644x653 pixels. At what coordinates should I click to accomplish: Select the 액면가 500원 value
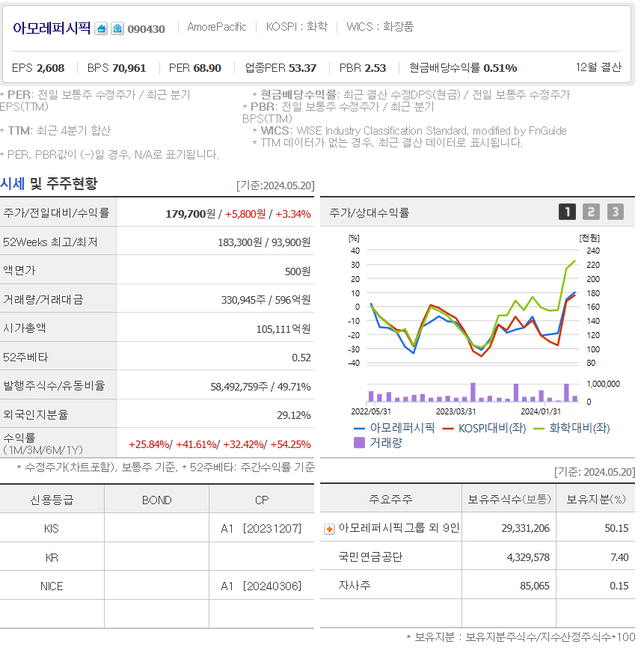(298, 272)
